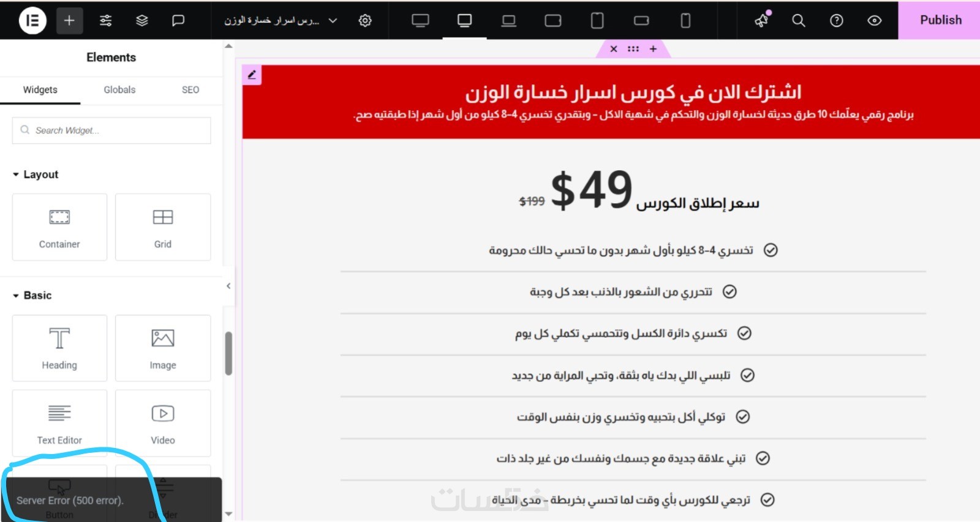Select list item 'تلبسي اللي بدك ياه'
The image size is (980, 522).
tap(621, 375)
